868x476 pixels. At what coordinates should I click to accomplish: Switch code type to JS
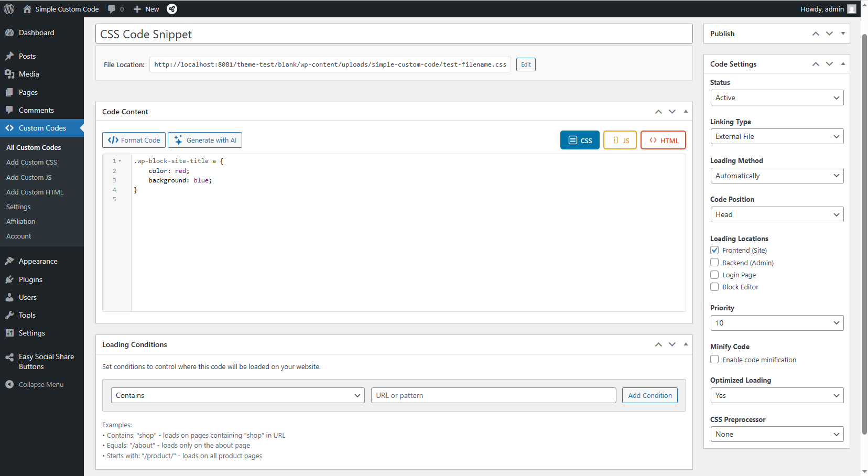(620, 140)
